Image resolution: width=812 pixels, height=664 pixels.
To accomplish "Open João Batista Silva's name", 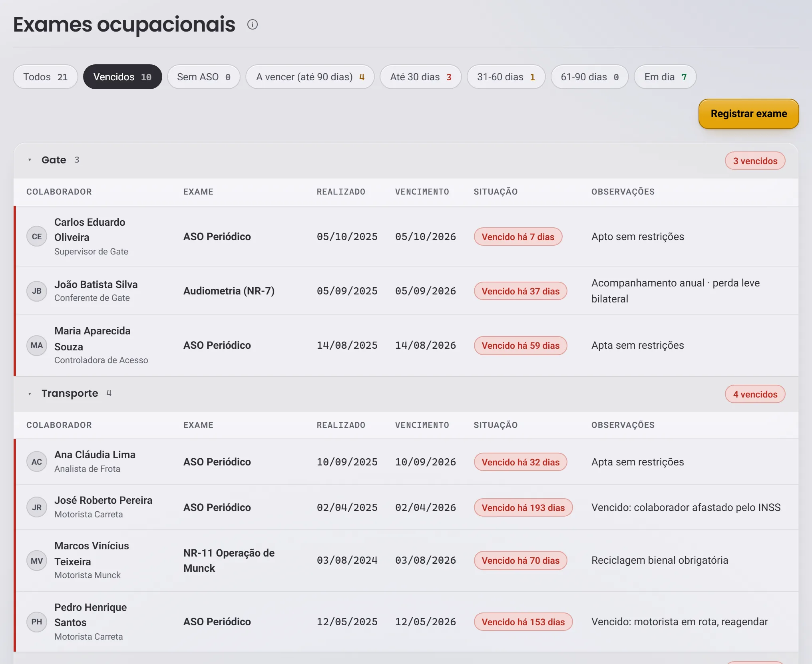I will (96, 284).
